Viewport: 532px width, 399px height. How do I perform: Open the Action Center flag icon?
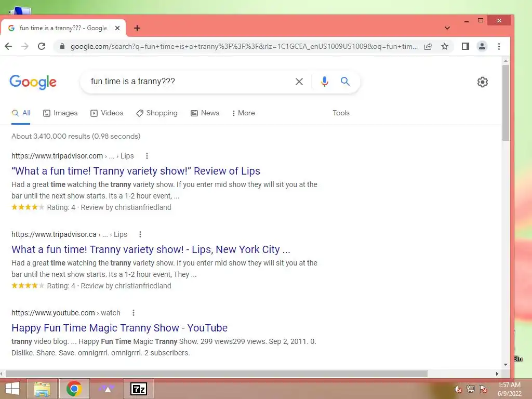(x=483, y=389)
